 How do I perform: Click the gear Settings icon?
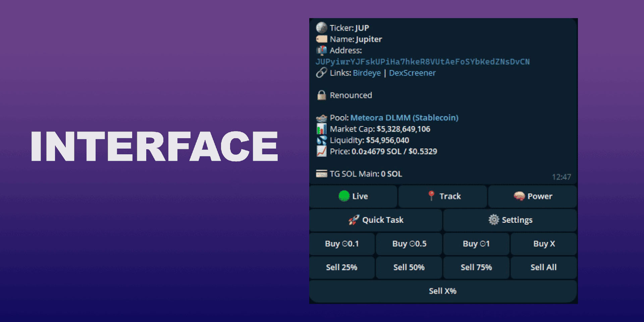pyautogui.click(x=493, y=220)
